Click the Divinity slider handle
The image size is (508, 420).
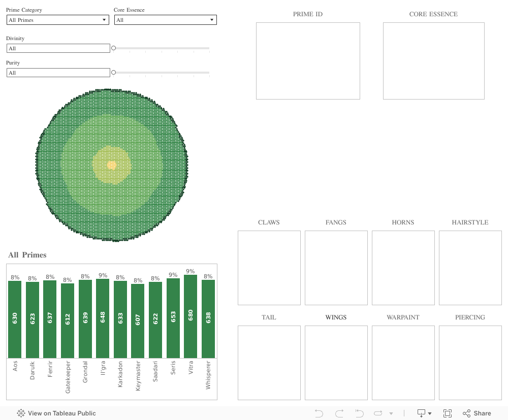pos(114,48)
